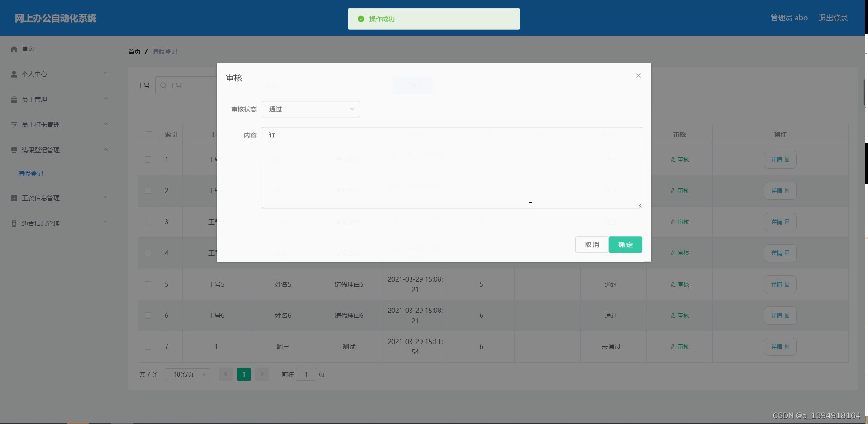Click 审核 edit link in row 5
The height and width of the screenshot is (424, 868).
pyautogui.click(x=680, y=284)
